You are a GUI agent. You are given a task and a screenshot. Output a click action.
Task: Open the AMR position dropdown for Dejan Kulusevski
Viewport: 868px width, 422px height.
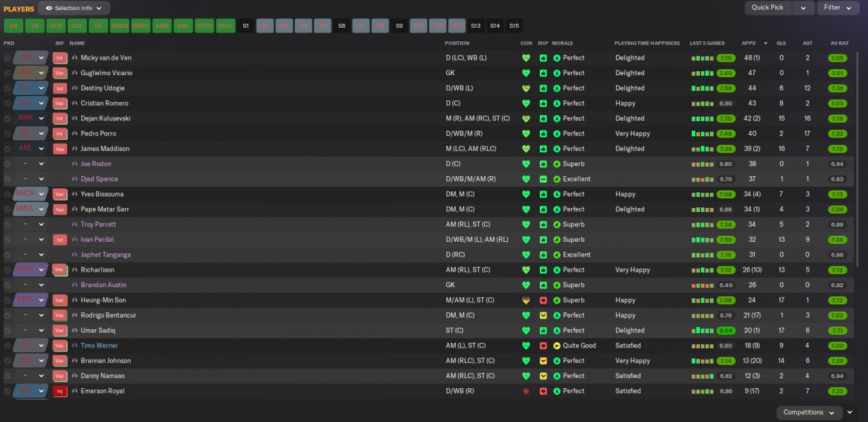pyautogui.click(x=31, y=118)
